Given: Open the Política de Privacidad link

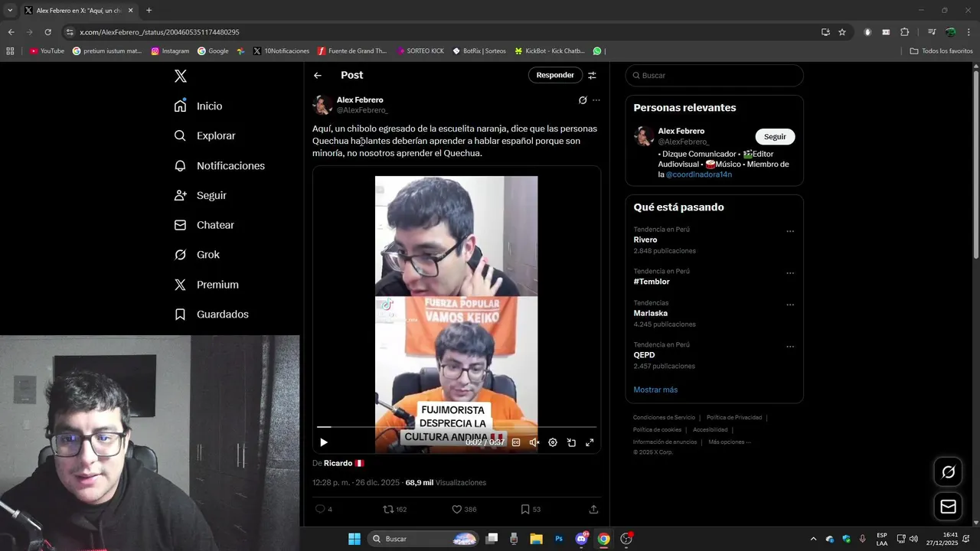Looking at the screenshot, I should click(x=734, y=417).
